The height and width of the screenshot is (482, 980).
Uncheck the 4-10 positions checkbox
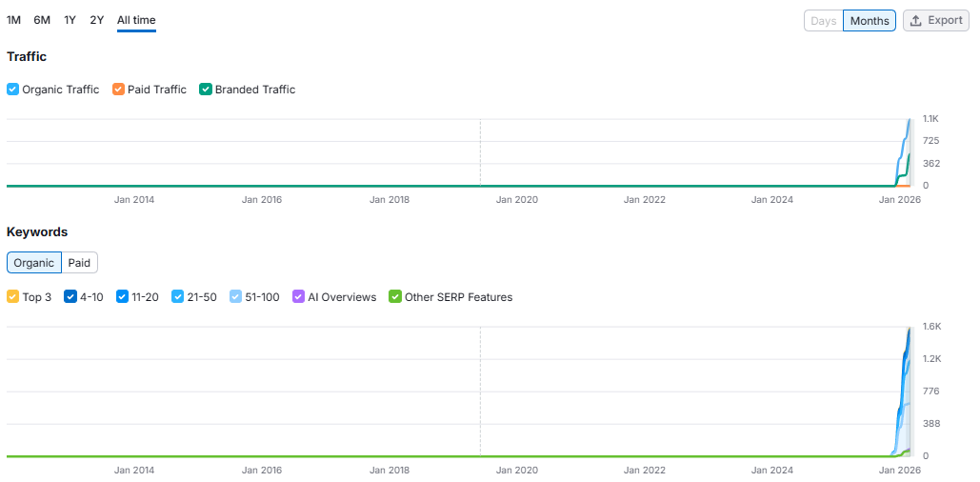(70, 297)
